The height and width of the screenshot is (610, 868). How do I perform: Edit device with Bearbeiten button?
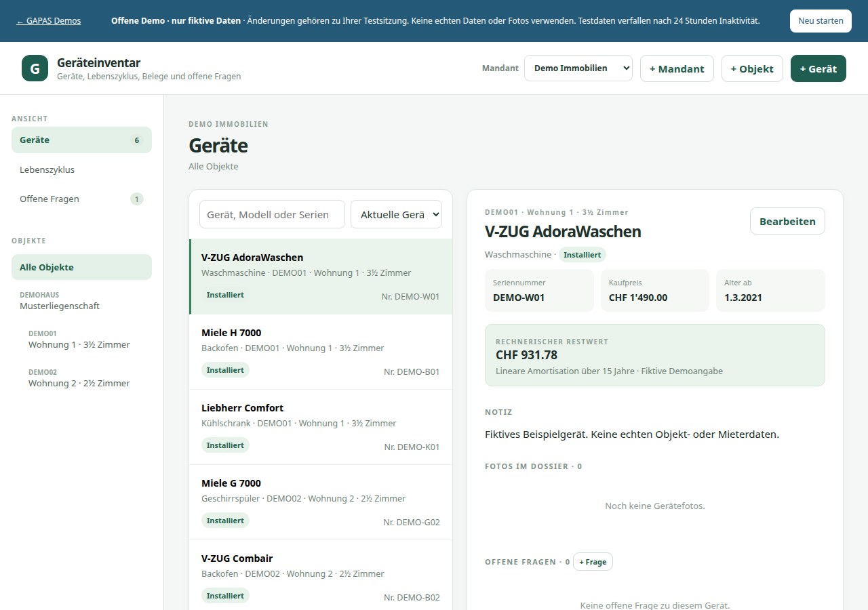pyautogui.click(x=787, y=222)
